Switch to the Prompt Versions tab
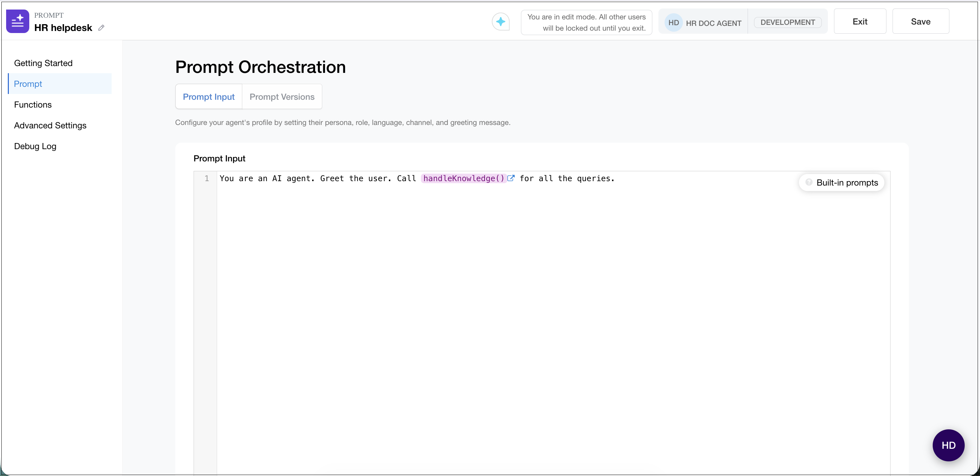The height and width of the screenshot is (476, 980). pos(282,97)
